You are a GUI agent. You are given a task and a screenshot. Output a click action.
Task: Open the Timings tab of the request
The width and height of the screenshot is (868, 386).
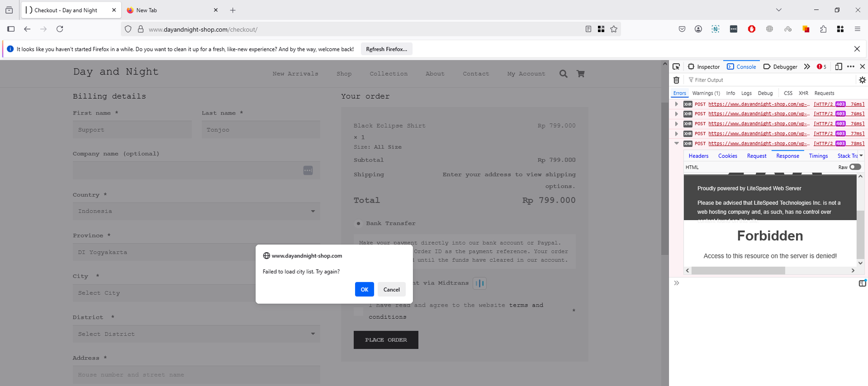(818, 156)
